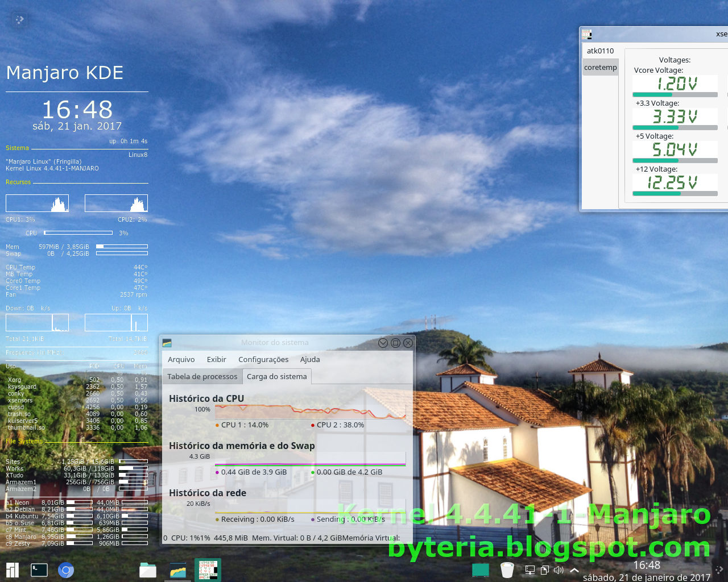728x582 pixels.
Task: Switch to Tabela de processos tab
Action: tap(202, 376)
